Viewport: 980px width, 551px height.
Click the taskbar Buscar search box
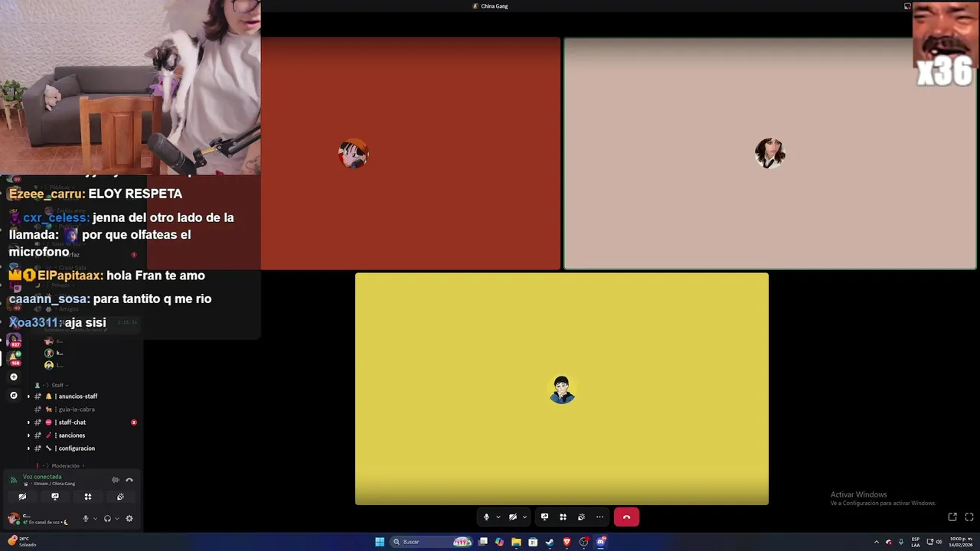click(433, 542)
